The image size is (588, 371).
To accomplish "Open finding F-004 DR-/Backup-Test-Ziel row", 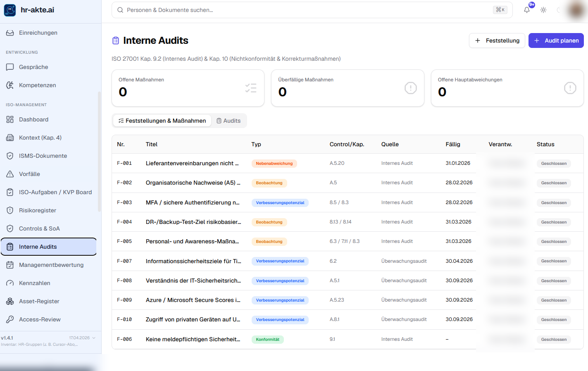I will [348, 222].
